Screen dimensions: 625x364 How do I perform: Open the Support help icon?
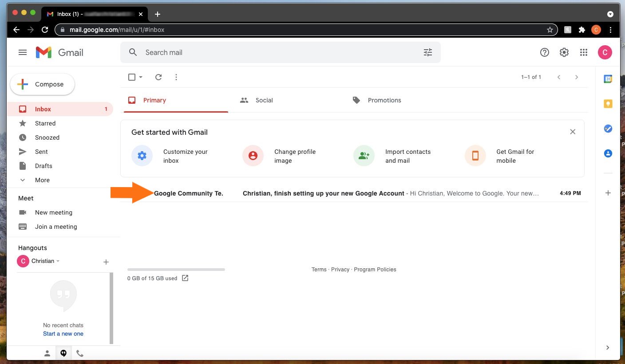(x=545, y=52)
